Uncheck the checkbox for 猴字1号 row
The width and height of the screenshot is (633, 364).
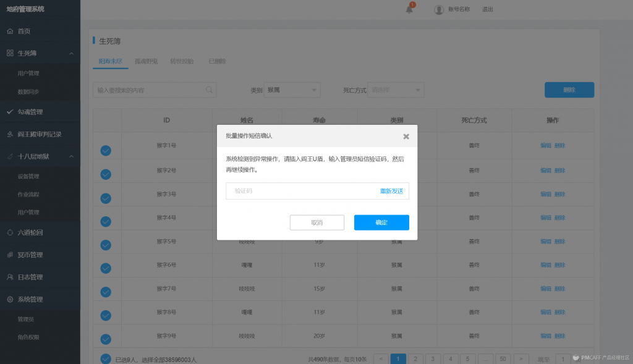tap(106, 150)
